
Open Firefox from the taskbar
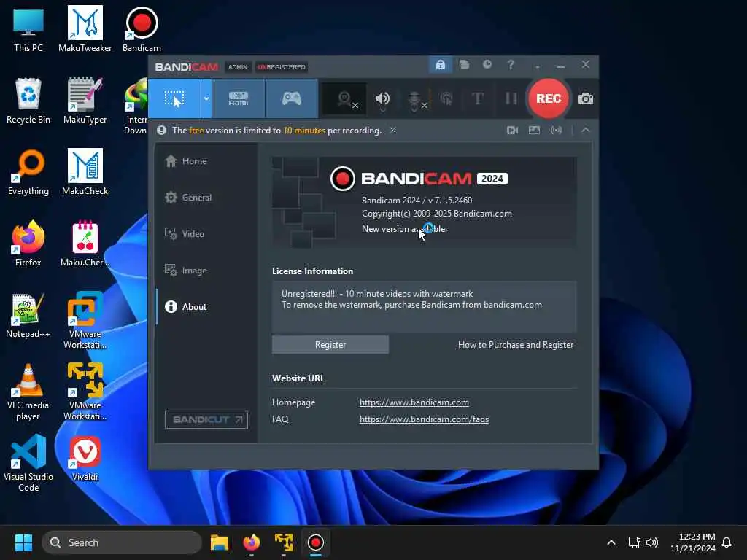click(252, 542)
